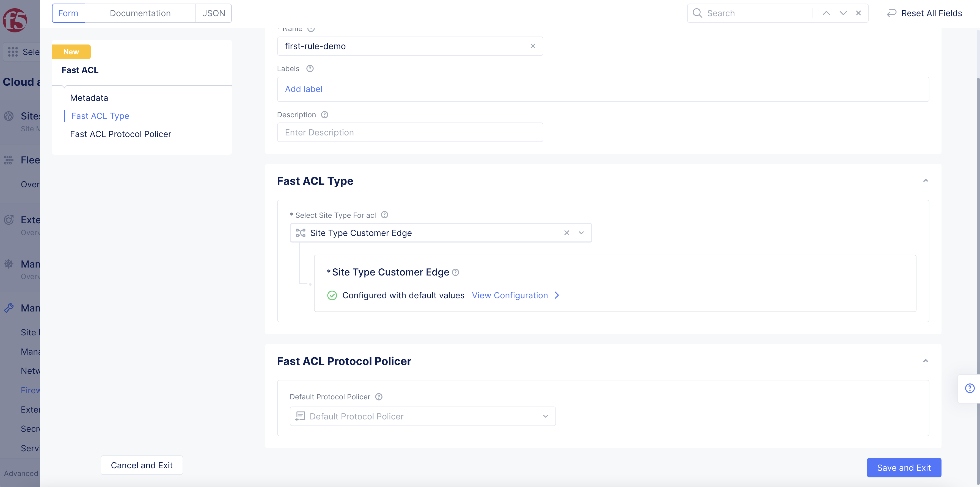Collapse Fast ACL Protocol Policer section
The image size is (980, 487).
point(925,361)
